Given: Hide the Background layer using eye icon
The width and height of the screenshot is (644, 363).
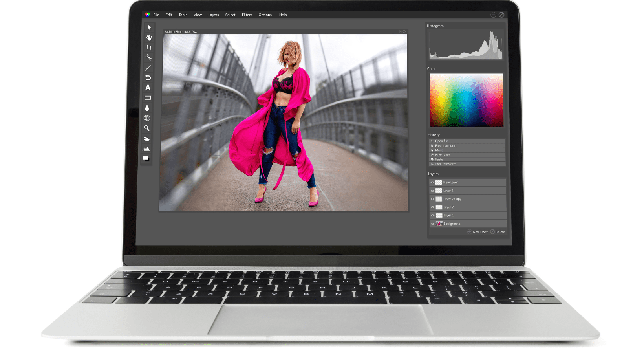Looking at the screenshot, I should pos(432,224).
